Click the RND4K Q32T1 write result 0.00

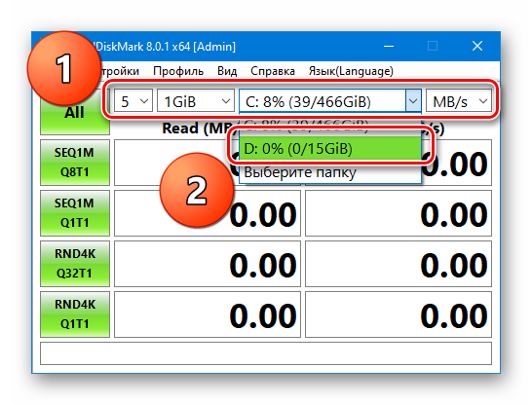[x=399, y=264]
